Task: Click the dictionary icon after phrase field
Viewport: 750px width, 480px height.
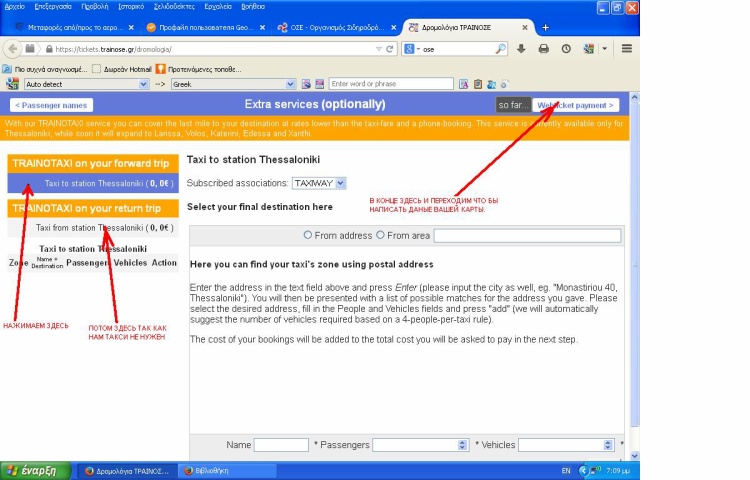Action: [463, 84]
